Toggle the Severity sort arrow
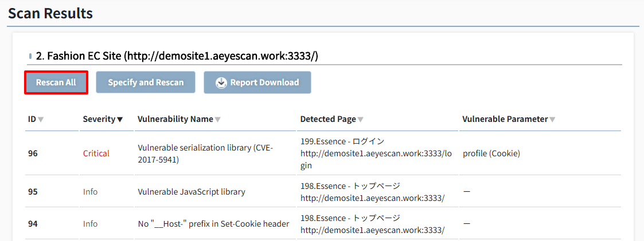Image resolution: width=644 pixels, height=241 pixels. pos(119,120)
